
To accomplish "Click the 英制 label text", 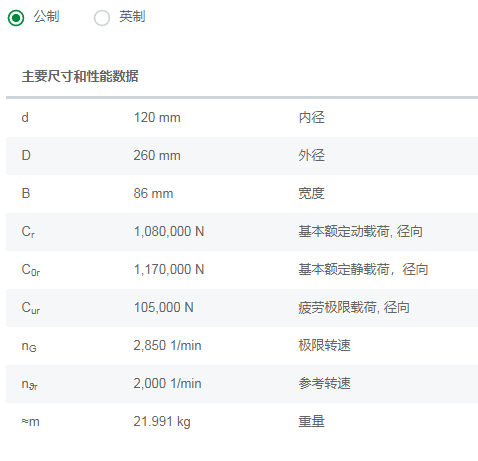I will pos(132,16).
